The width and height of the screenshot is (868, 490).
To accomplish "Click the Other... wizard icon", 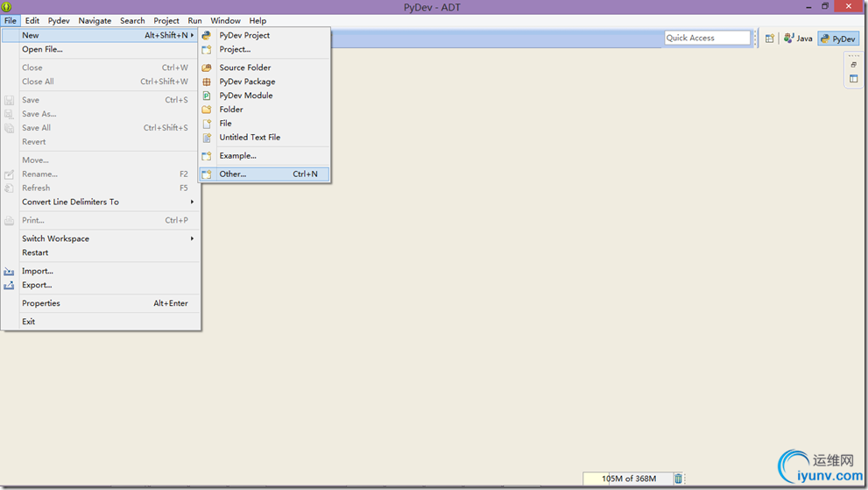I will click(x=207, y=174).
